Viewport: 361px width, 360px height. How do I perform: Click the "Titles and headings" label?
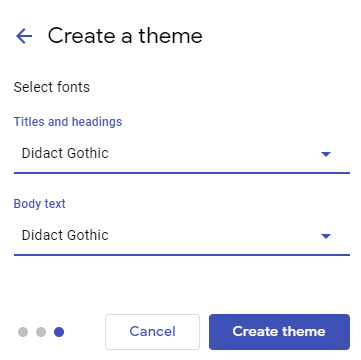click(68, 122)
